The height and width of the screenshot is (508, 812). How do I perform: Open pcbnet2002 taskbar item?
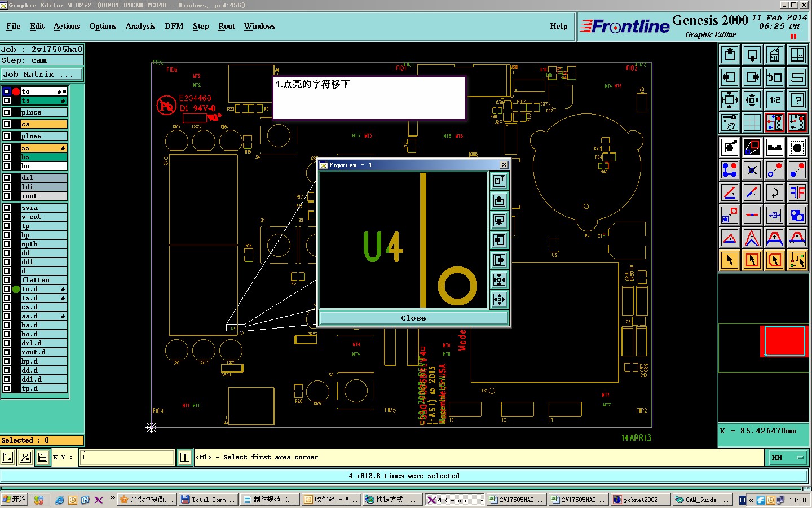(641, 500)
